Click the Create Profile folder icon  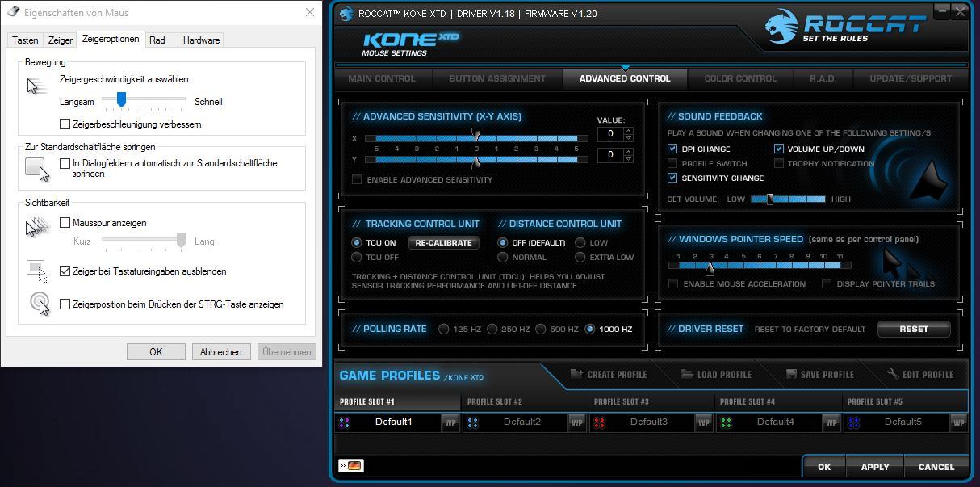[576, 374]
